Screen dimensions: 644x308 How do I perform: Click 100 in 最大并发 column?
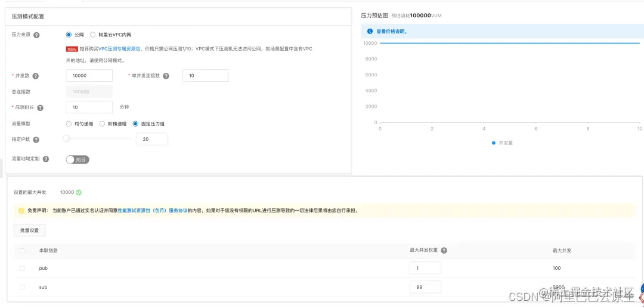[557, 268]
